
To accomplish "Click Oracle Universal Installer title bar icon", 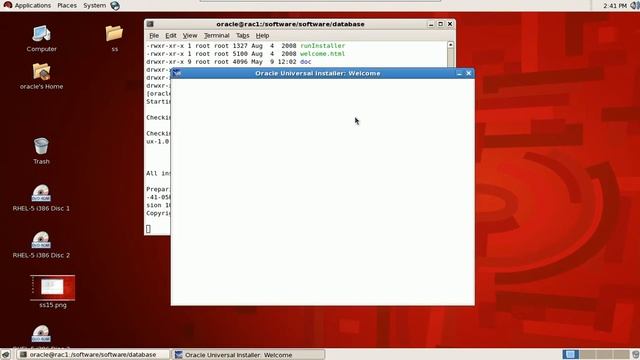I will [177, 73].
